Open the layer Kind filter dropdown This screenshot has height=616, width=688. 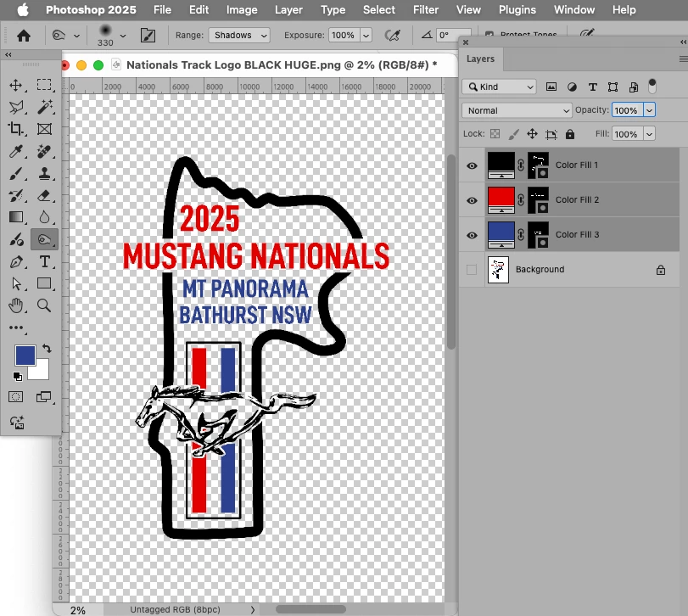(499, 87)
